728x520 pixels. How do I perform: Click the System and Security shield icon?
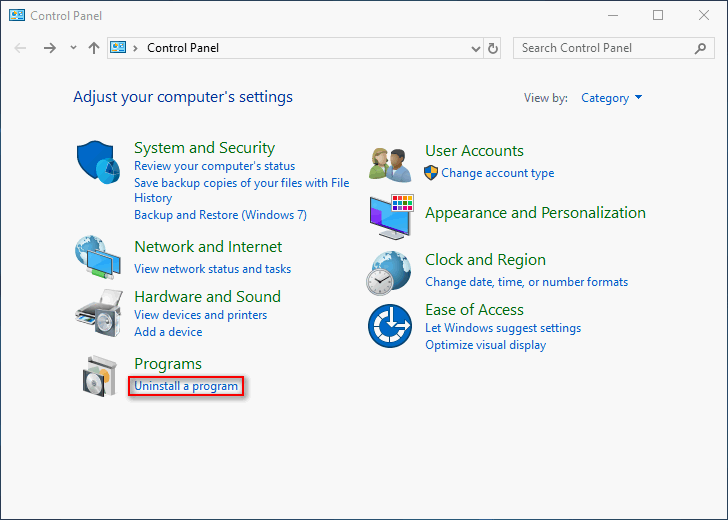98,162
